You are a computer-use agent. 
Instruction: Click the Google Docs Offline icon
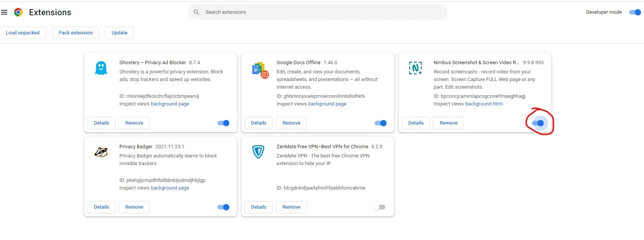(x=260, y=70)
